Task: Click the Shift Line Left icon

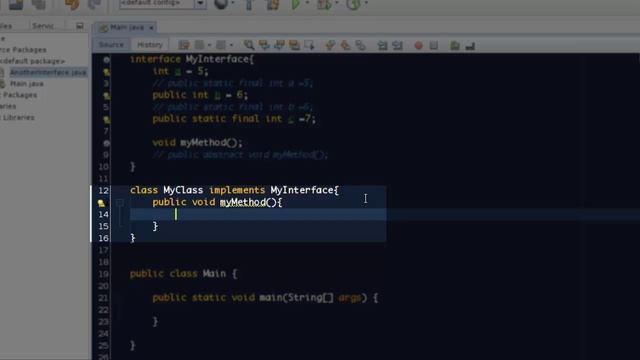Action: [382, 45]
